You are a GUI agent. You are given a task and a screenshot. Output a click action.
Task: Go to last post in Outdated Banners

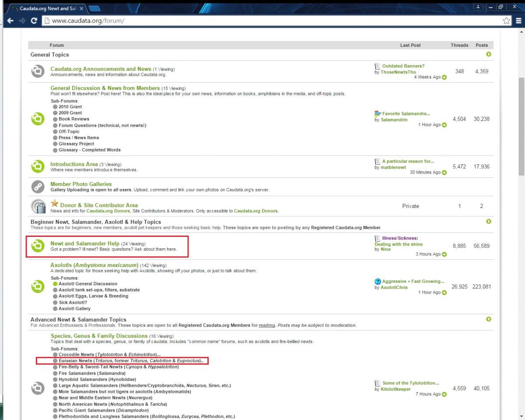pos(444,77)
